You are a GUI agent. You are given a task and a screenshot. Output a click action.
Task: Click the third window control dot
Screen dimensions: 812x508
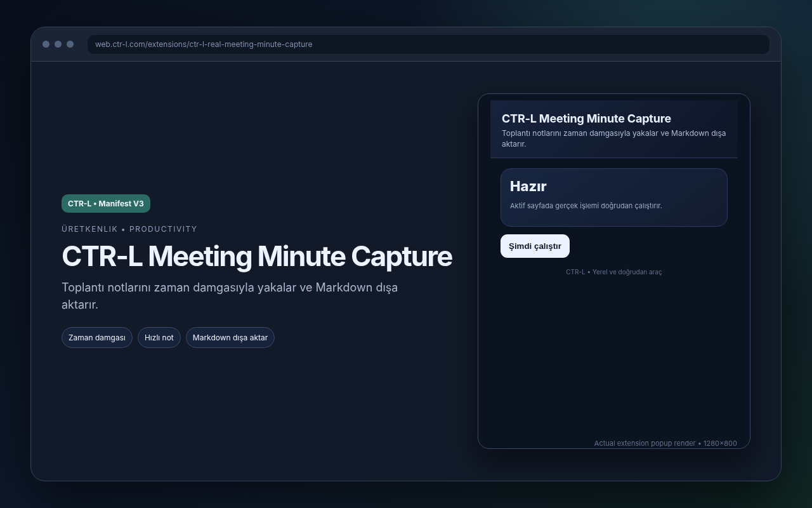(x=70, y=44)
